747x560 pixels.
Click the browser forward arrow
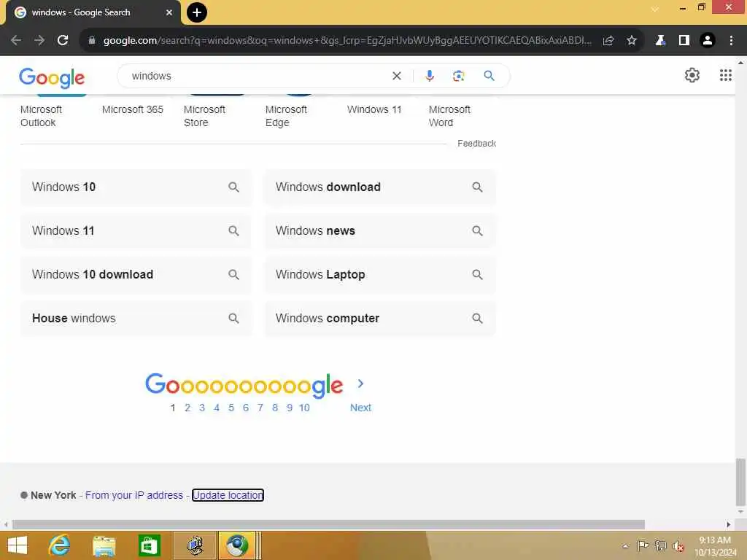tap(39, 41)
